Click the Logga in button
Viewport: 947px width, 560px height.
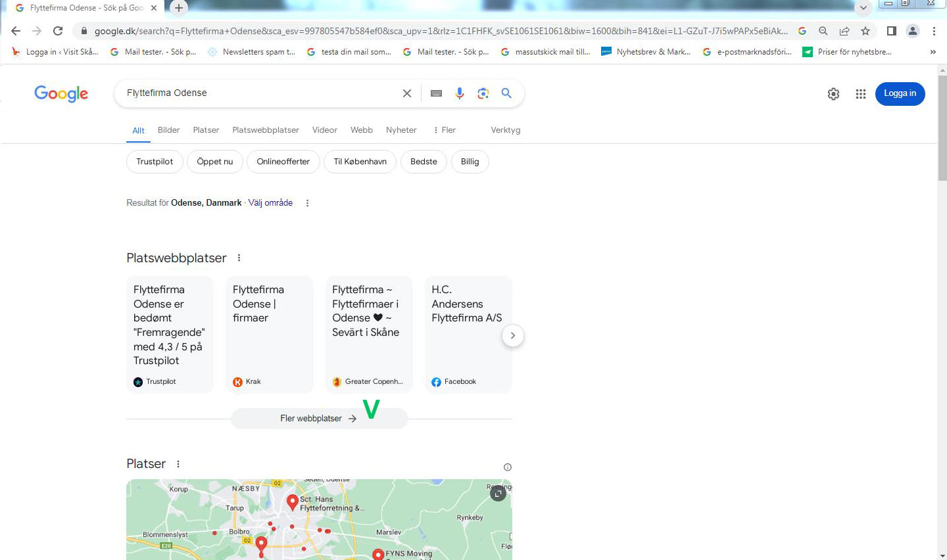(x=900, y=93)
